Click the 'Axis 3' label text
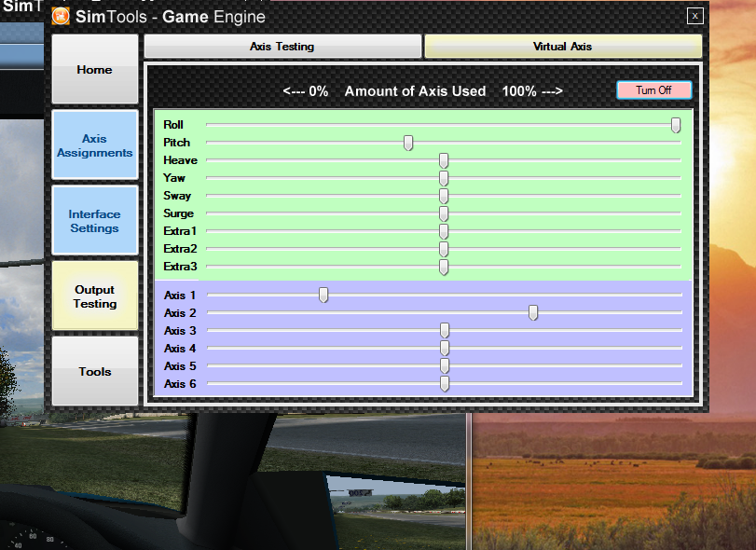The height and width of the screenshot is (550, 756). [x=180, y=331]
